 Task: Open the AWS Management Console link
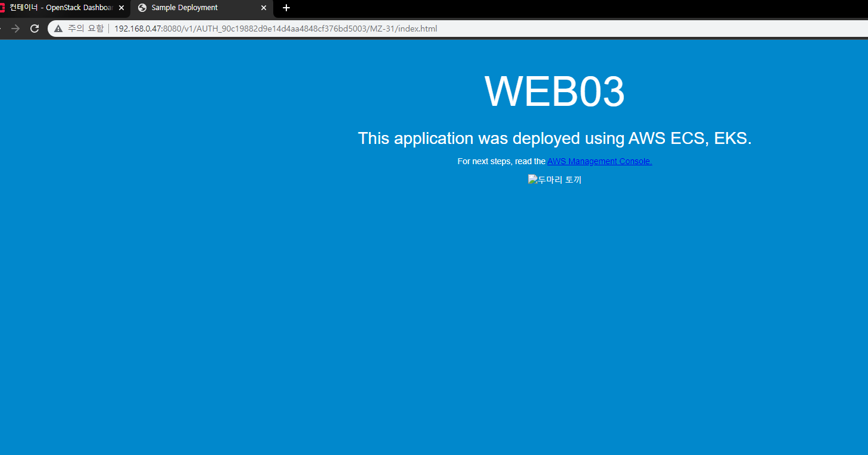pyautogui.click(x=600, y=161)
